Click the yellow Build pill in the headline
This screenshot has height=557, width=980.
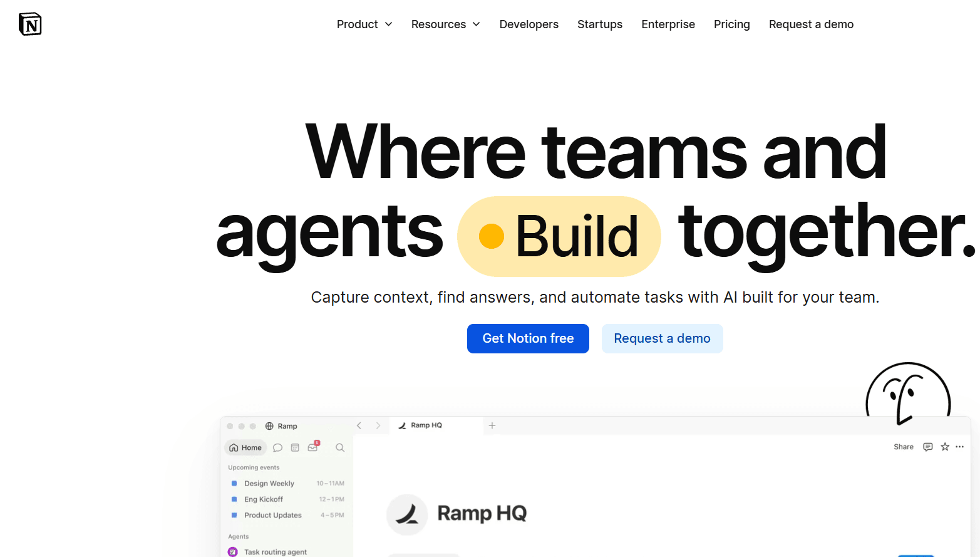coord(559,236)
